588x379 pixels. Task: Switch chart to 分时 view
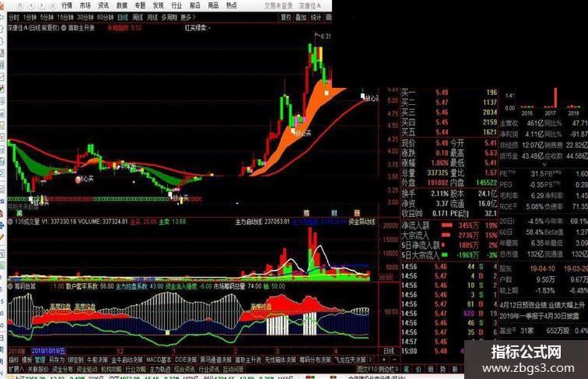pyautogui.click(x=14, y=17)
